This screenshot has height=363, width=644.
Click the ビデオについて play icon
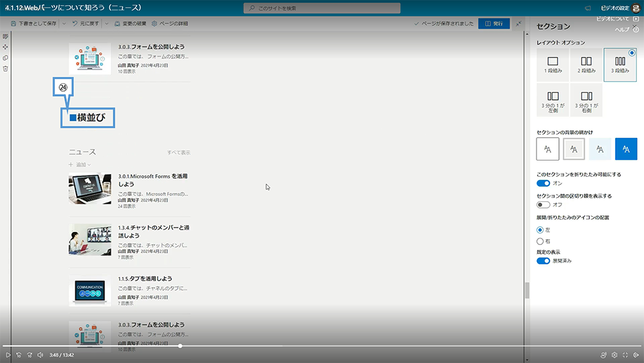point(636,19)
